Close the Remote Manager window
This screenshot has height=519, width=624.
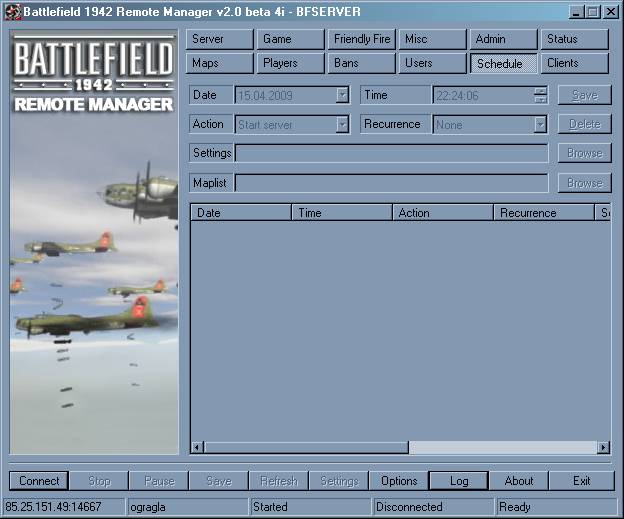tap(611, 12)
